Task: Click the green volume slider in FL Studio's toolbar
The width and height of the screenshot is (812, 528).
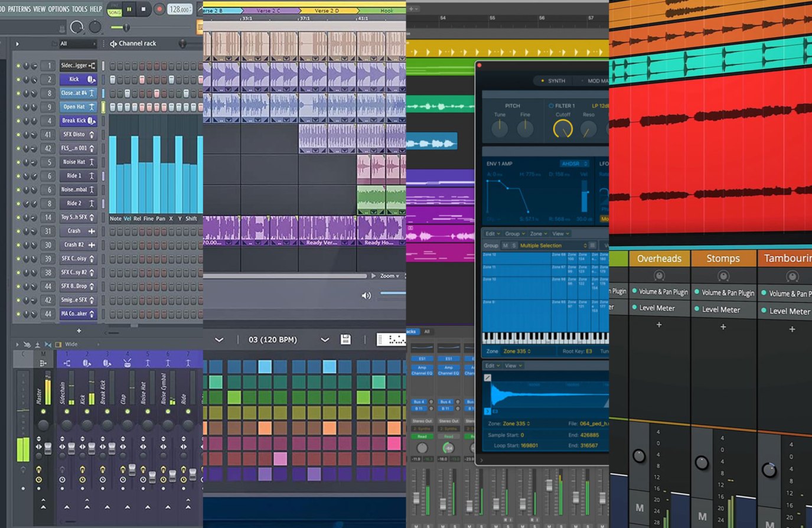Action: pos(124,27)
